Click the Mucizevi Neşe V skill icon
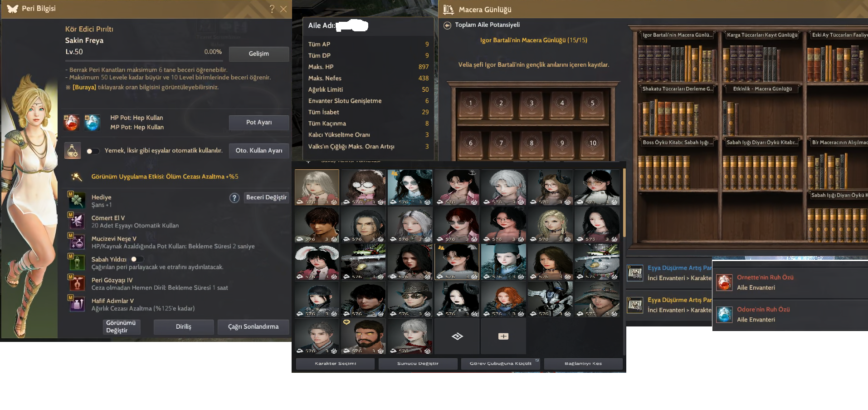 click(77, 242)
